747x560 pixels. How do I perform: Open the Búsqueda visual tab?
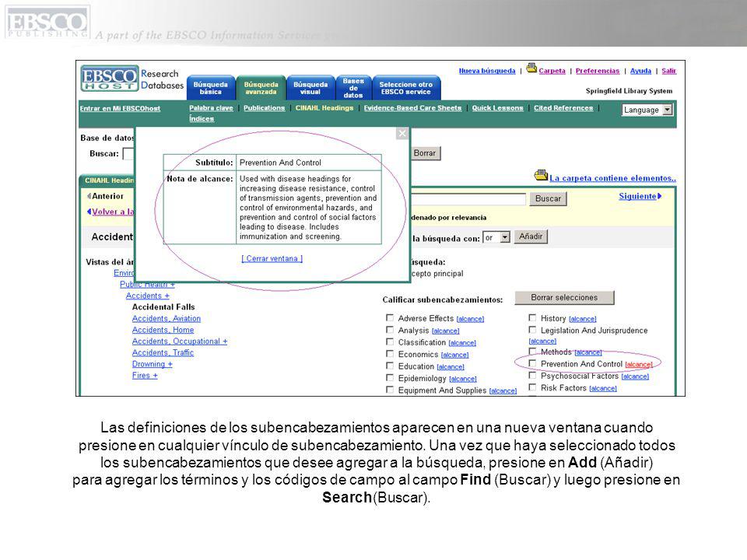pyautogui.click(x=310, y=88)
